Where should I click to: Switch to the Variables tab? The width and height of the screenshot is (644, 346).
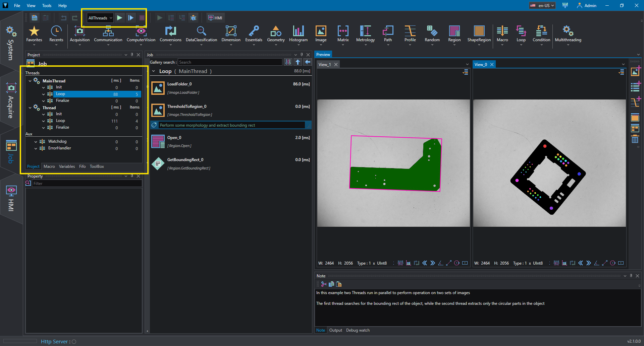click(x=67, y=166)
